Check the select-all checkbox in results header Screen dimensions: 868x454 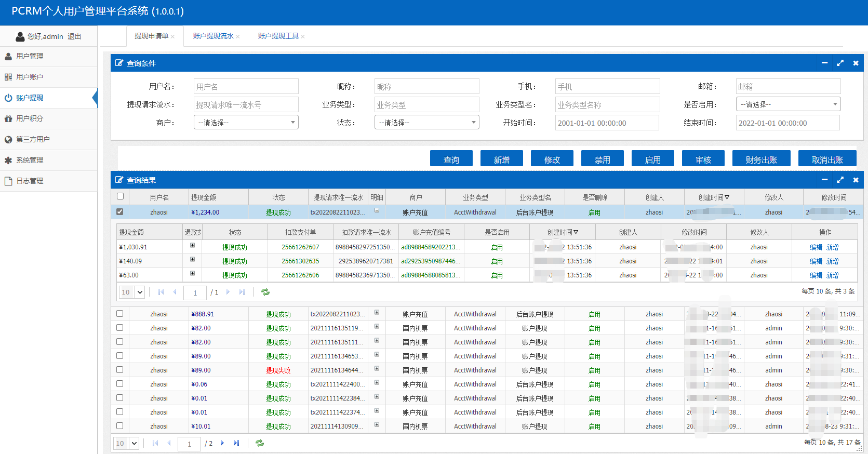click(x=120, y=196)
